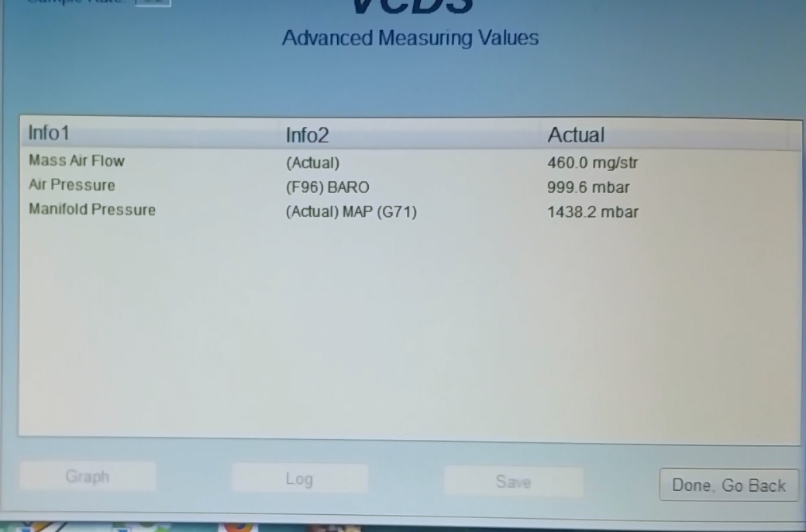Select the 460.0 mg/str value
The width and height of the screenshot is (806, 532).
[x=592, y=163]
